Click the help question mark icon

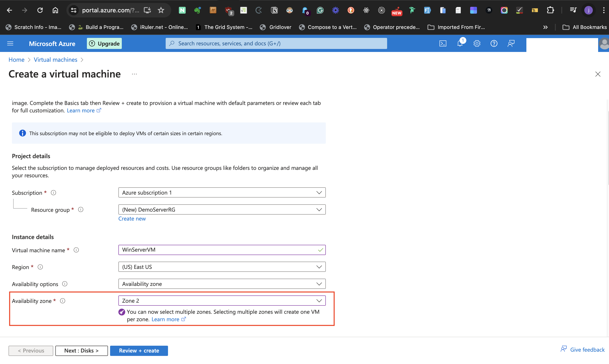pyautogui.click(x=494, y=43)
